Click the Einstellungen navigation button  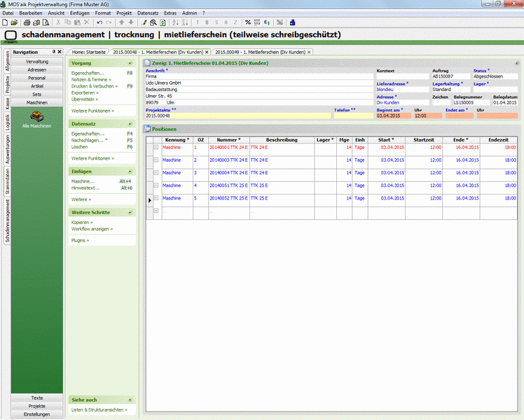[36, 414]
